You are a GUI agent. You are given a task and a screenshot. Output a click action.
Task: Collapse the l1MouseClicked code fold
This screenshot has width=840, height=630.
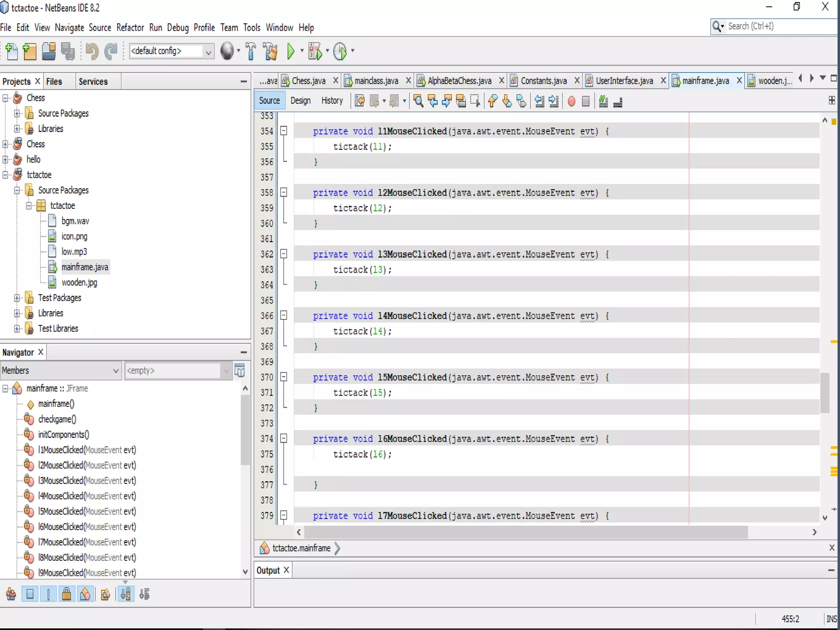click(x=283, y=131)
